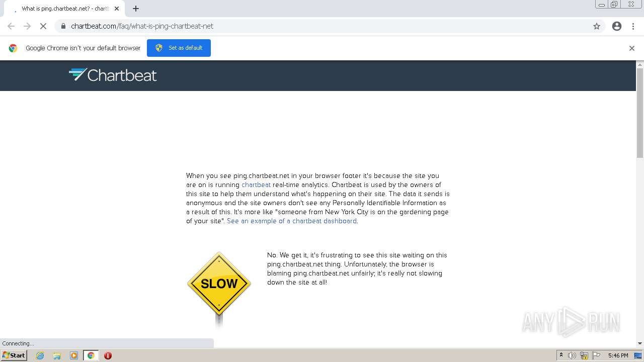Open the Chrome profile menu
The width and height of the screenshot is (644, 362).
tap(617, 26)
